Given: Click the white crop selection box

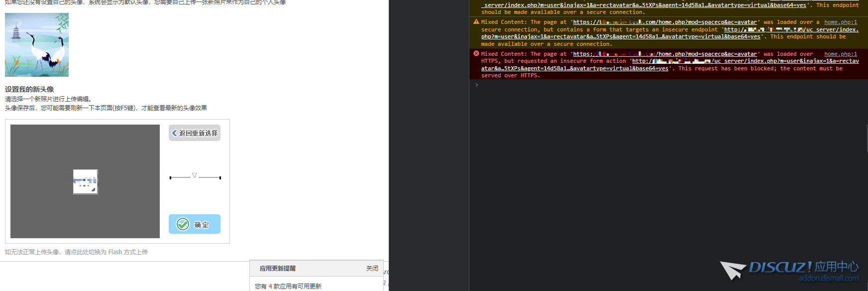Looking at the screenshot, I should click(85, 181).
